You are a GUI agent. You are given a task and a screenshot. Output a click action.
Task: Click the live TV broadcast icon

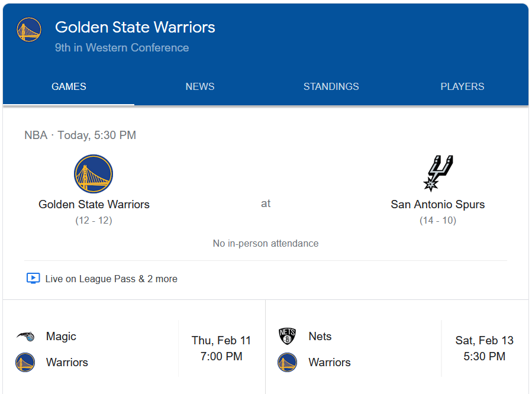pos(33,279)
